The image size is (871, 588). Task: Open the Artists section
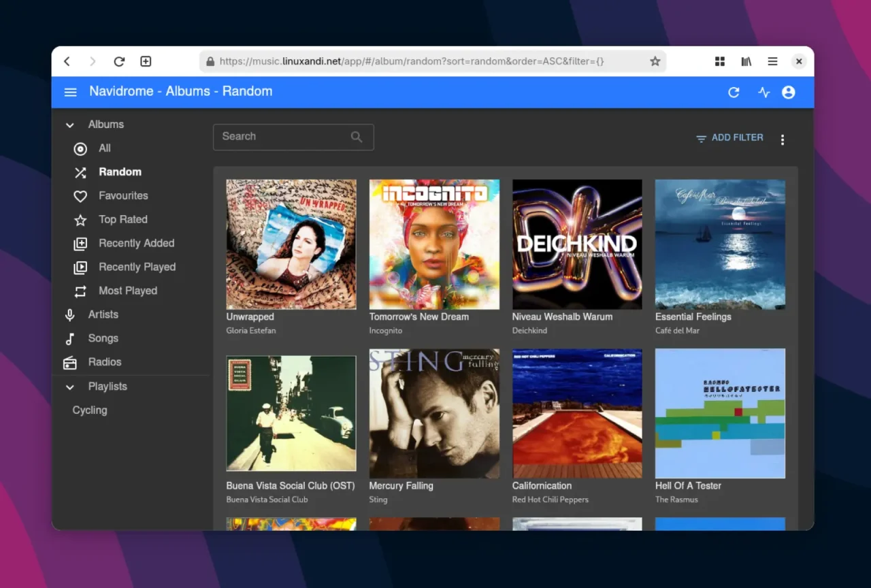coord(103,314)
